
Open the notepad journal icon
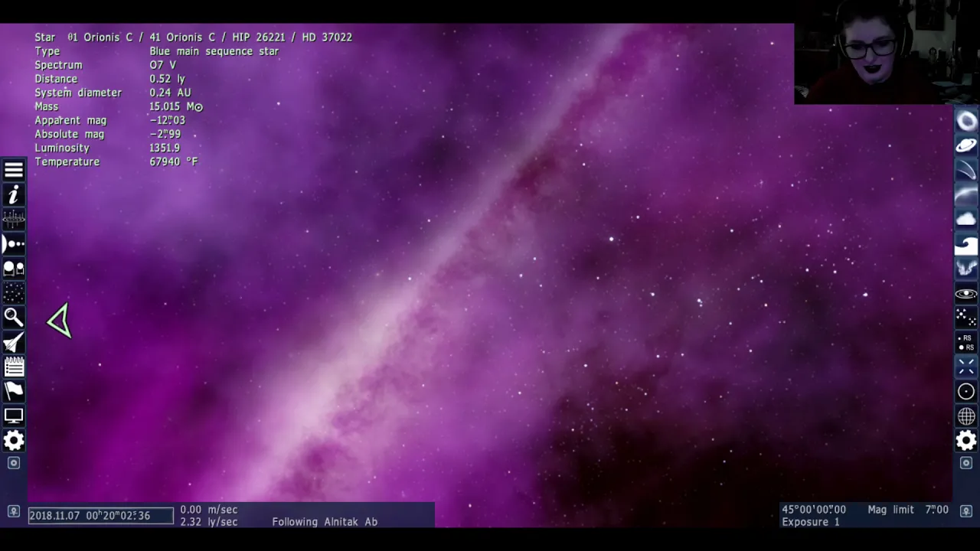pyautogui.click(x=14, y=367)
